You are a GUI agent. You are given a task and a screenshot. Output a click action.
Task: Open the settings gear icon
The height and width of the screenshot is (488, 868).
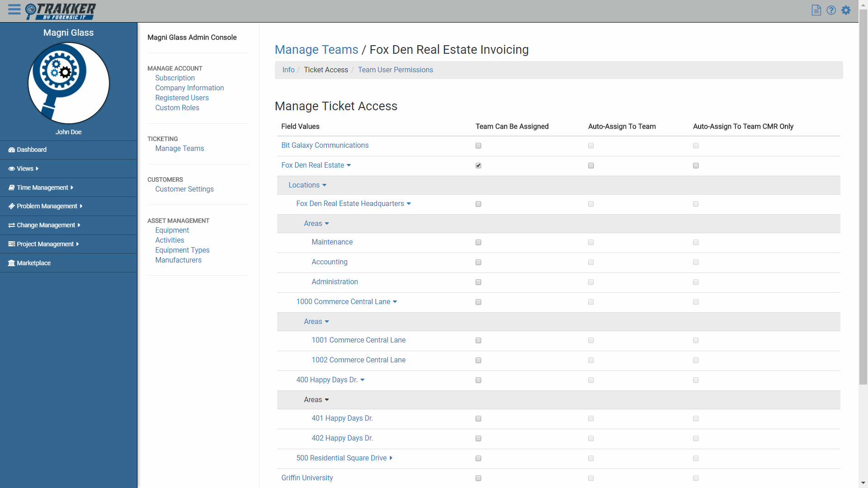coord(846,10)
